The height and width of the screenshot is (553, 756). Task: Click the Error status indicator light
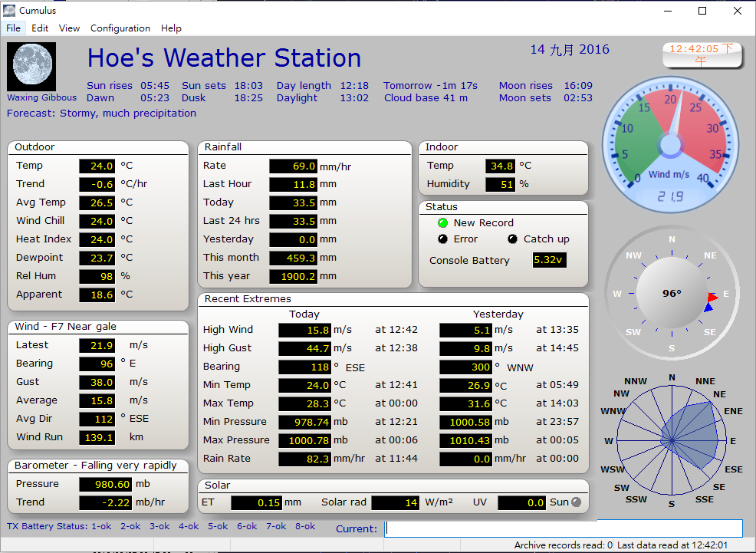(442, 239)
